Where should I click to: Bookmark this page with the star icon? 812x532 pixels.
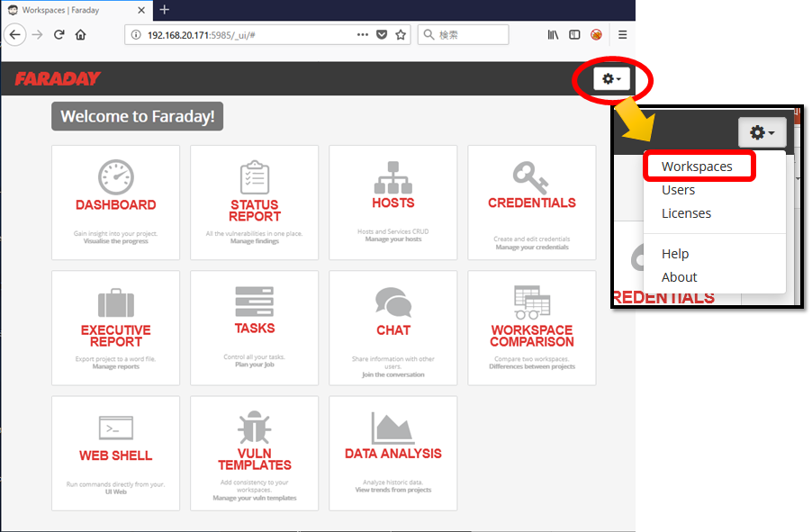pyautogui.click(x=401, y=35)
